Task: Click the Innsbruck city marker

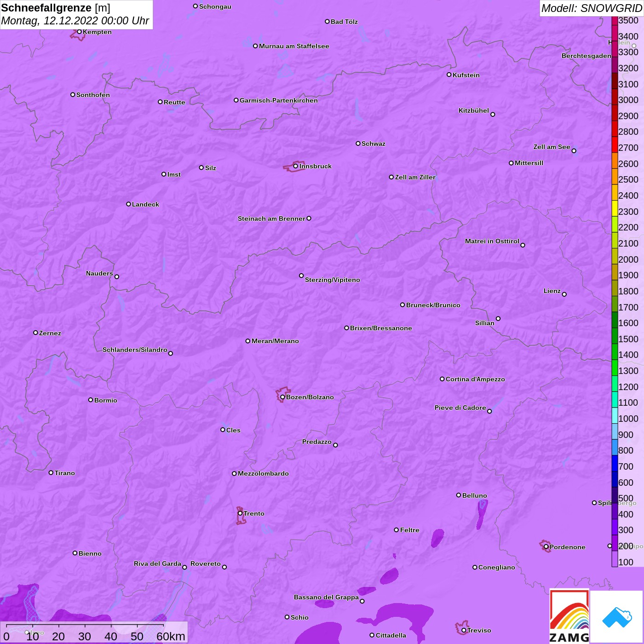Action: pyautogui.click(x=295, y=166)
